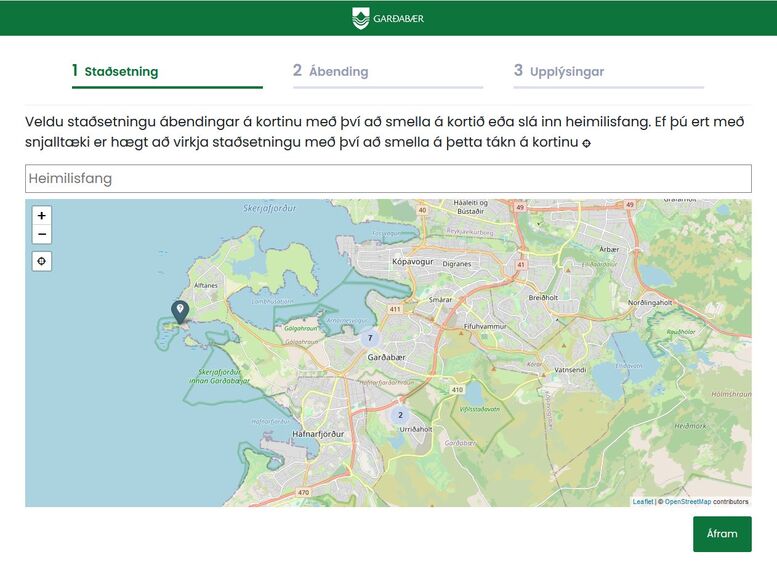Open the cluster marker showing 2
The height and width of the screenshot is (565, 777).
(x=400, y=415)
